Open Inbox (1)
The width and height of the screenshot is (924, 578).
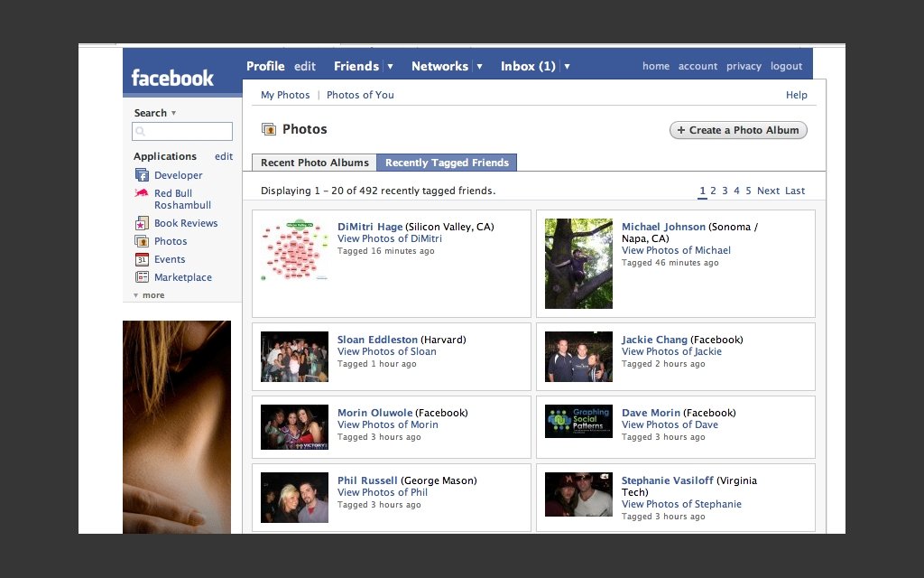[x=528, y=66]
